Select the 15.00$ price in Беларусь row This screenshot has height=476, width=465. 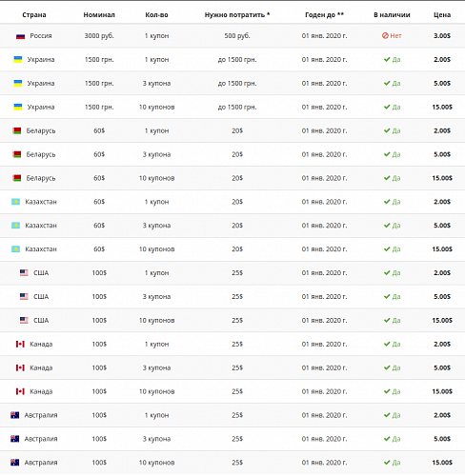(442, 178)
